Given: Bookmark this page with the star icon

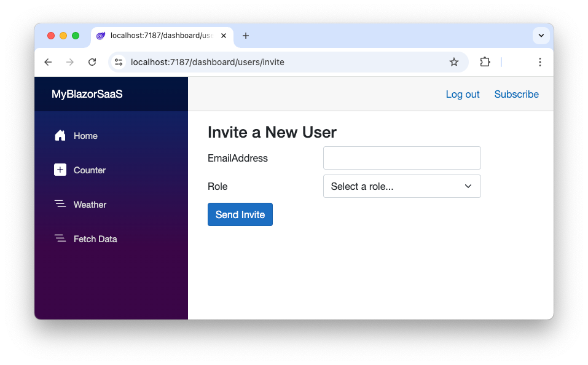Looking at the screenshot, I should click(x=454, y=62).
